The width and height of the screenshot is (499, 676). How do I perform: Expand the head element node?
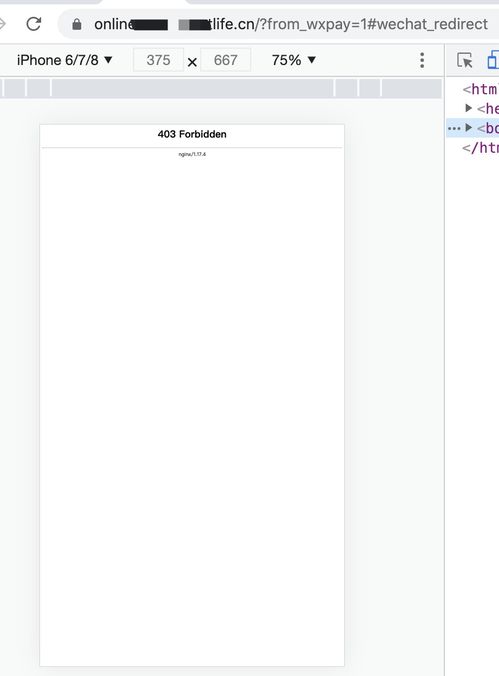point(468,108)
